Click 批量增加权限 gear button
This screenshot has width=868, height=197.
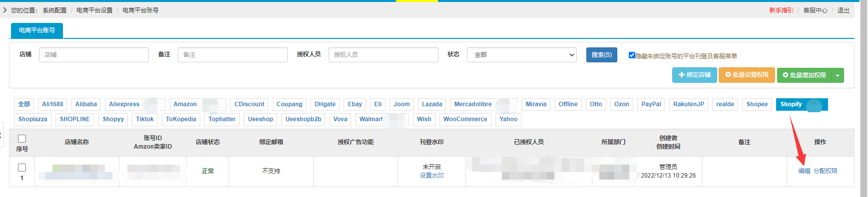pyautogui.click(x=804, y=75)
